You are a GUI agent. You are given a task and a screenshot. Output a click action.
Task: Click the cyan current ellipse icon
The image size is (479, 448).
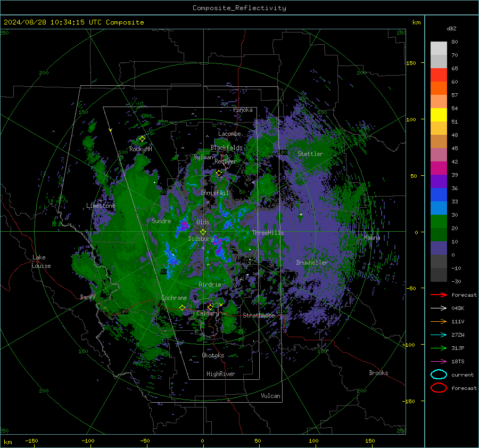coord(439,374)
